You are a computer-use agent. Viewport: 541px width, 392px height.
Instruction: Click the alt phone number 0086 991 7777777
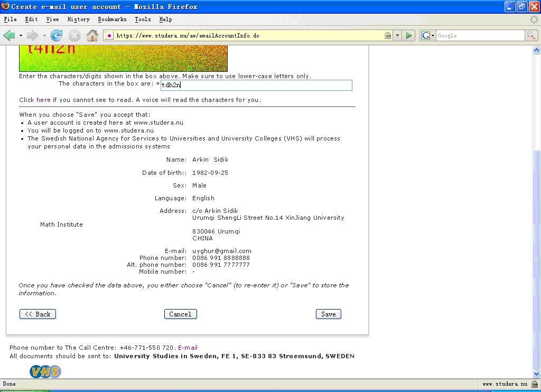point(221,265)
